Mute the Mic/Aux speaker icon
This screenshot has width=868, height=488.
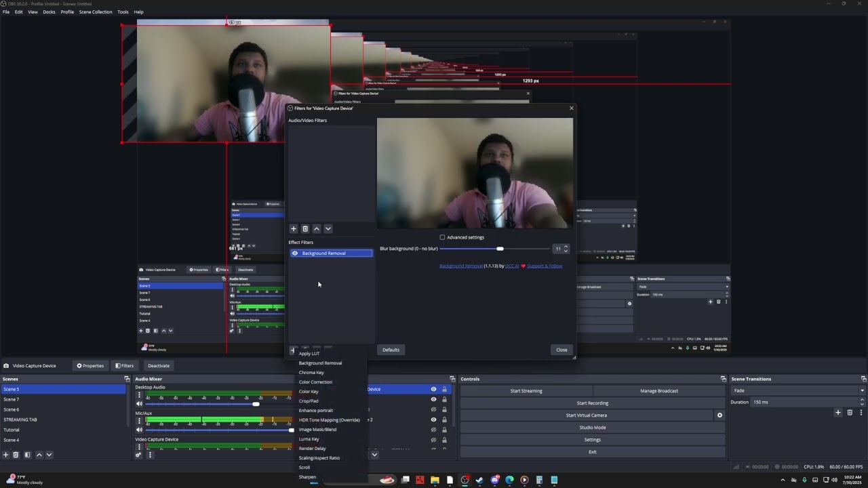139,430
